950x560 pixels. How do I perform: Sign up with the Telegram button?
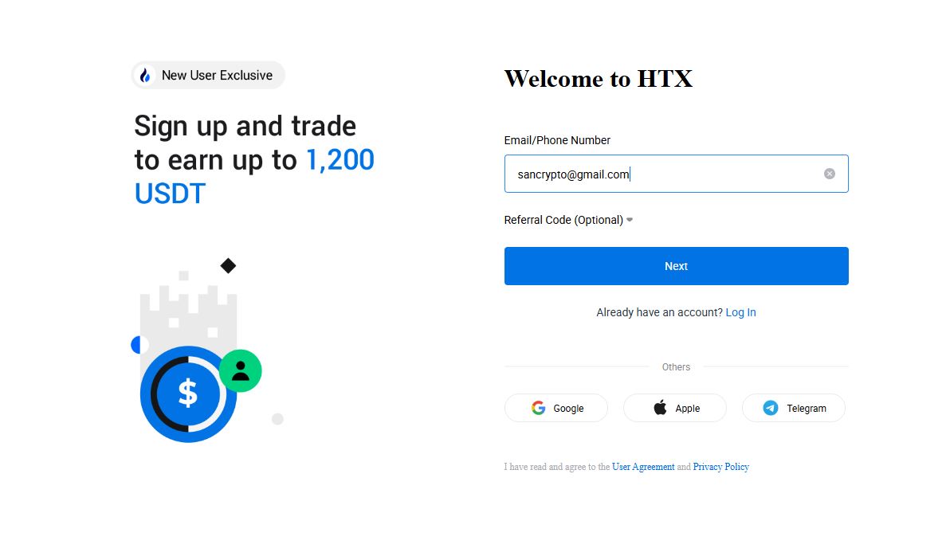coord(794,408)
